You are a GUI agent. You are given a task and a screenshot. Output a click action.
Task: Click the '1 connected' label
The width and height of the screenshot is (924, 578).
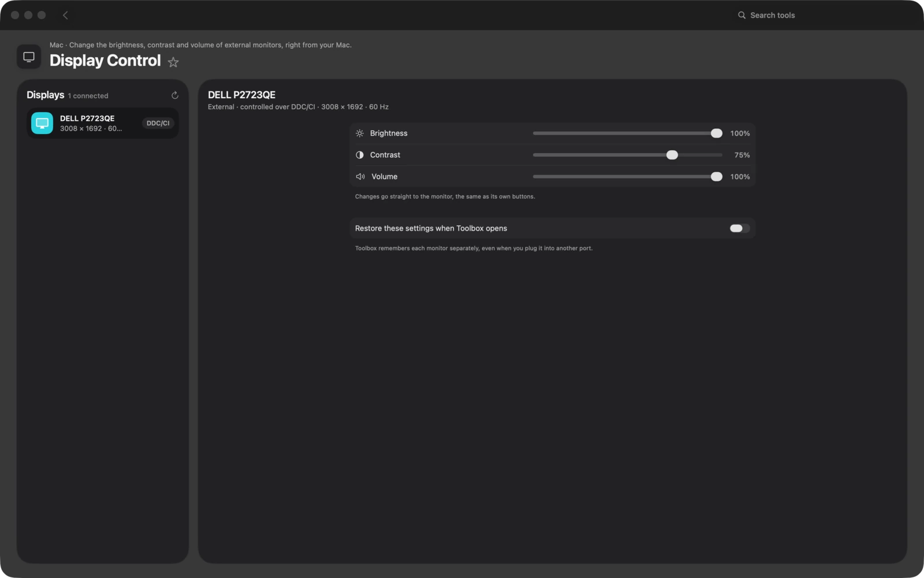pyautogui.click(x=88, y=96)
